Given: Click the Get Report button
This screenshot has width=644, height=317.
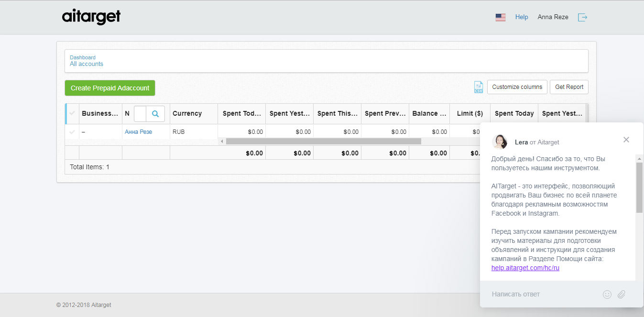Looking at the screenshot, I should (569, 87).
